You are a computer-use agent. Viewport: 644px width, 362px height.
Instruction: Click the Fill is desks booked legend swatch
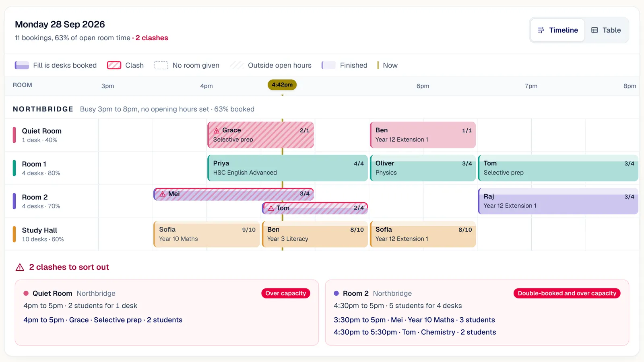tap(22, 65)
